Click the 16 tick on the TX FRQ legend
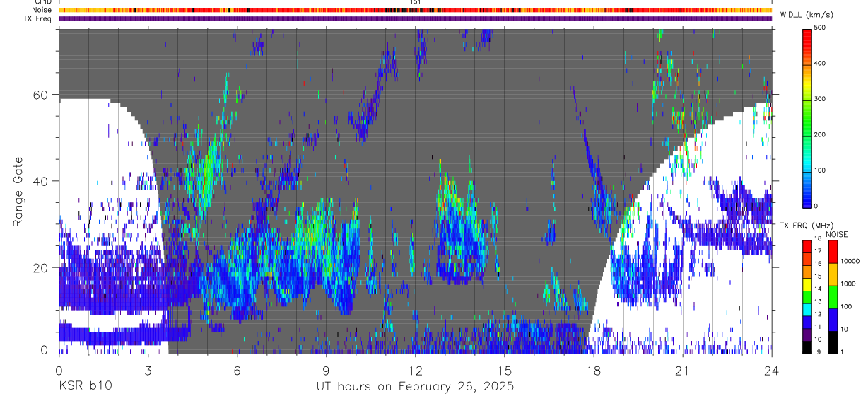 818,264
